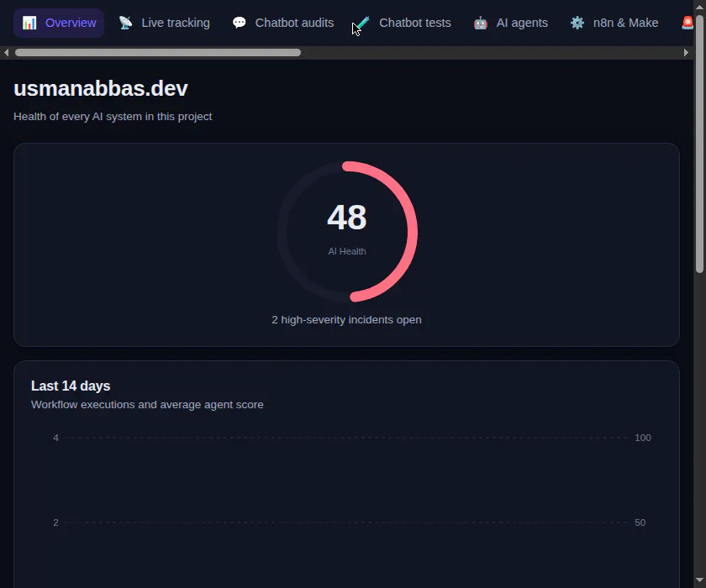Click the "AI Health" gauge label
The height and width of the screenshot is (588, 706).
click(x=346, y=251)
